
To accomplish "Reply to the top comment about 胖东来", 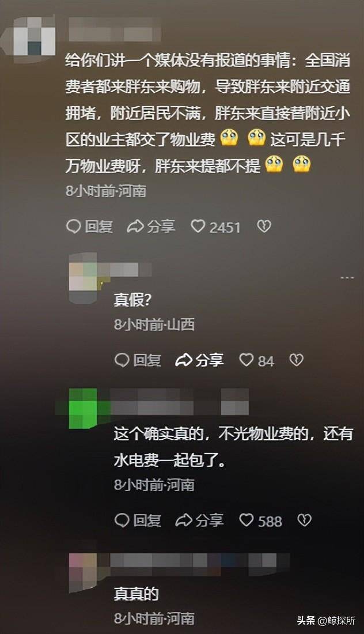I will tap(89, 227).
